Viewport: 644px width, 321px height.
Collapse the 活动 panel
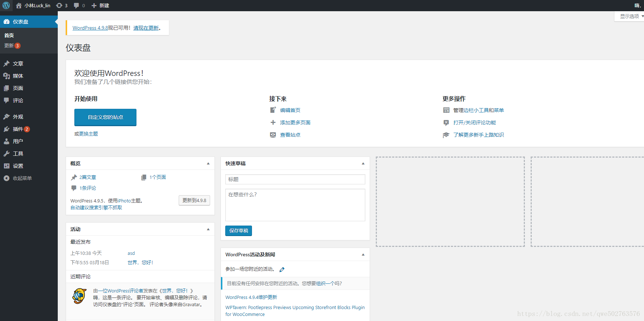pyautogui.click(x=208, y=229)
